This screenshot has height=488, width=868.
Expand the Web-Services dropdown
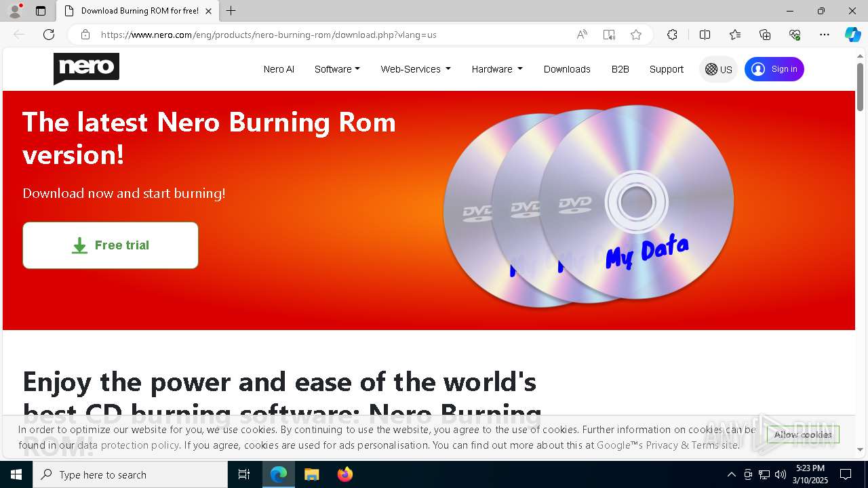coord(415,69)
